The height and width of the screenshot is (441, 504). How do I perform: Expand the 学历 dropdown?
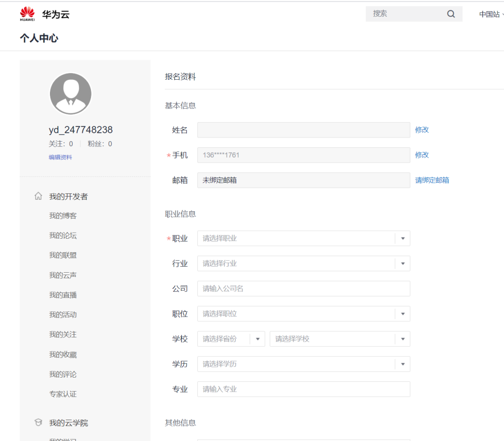pos(303,364)
